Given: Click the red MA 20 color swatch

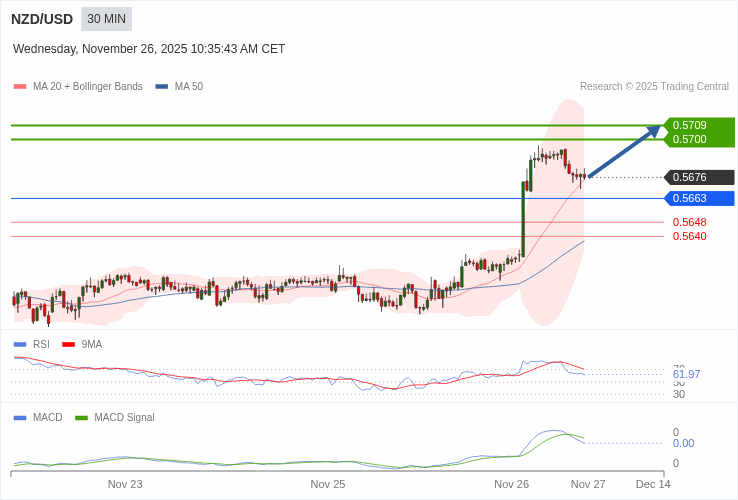Looking at the screenshot, I should (20, 87).
